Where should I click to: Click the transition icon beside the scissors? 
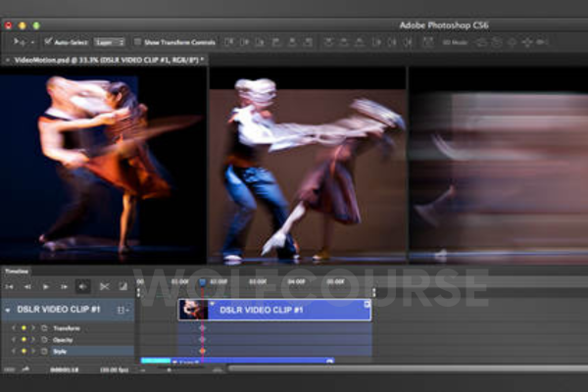click(123, 286)
